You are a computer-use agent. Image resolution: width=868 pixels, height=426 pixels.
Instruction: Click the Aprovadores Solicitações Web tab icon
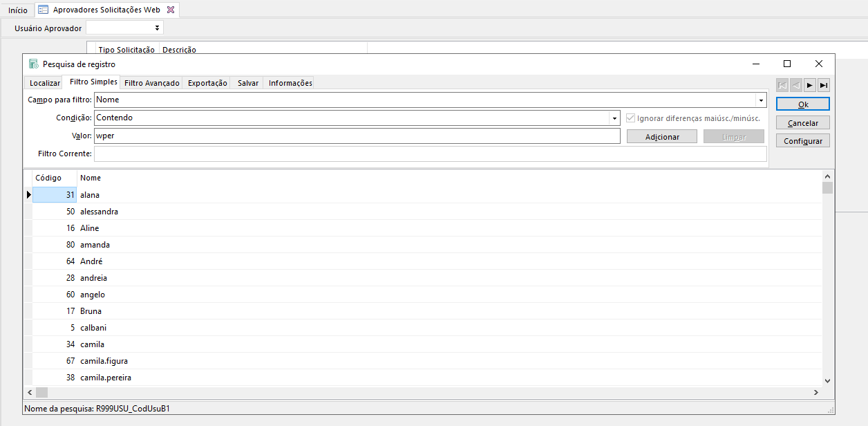click(x=44, y=10)
